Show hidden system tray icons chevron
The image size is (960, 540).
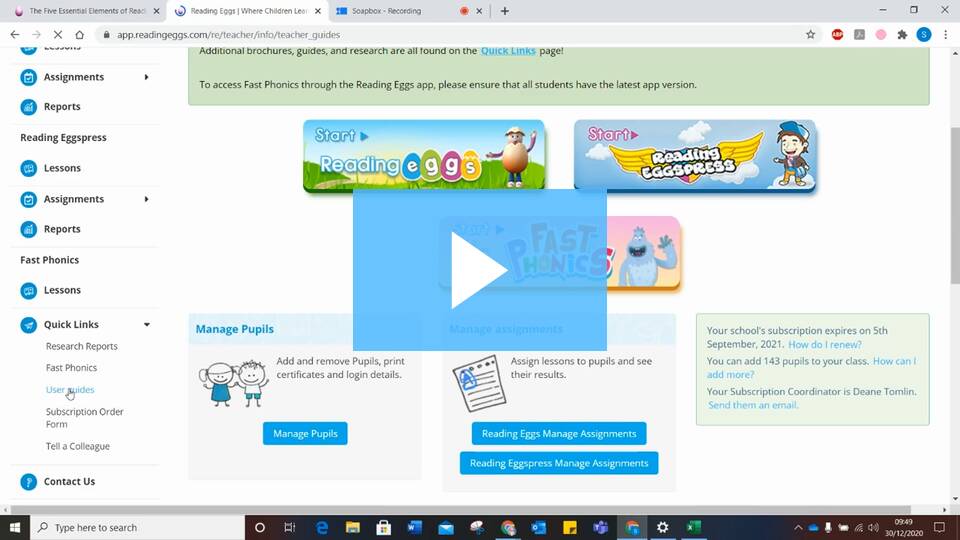(x=798, y=527)
